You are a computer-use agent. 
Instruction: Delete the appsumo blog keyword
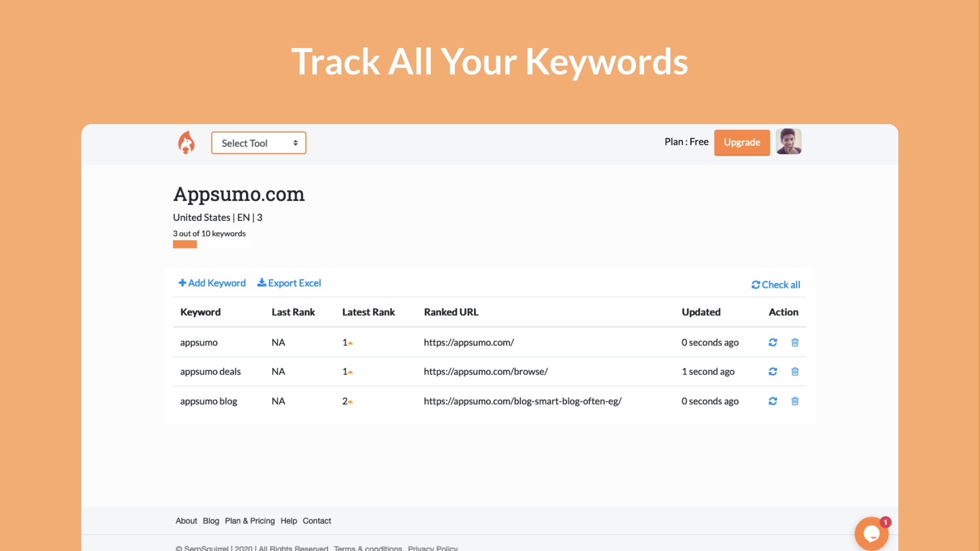pos(795,401)
